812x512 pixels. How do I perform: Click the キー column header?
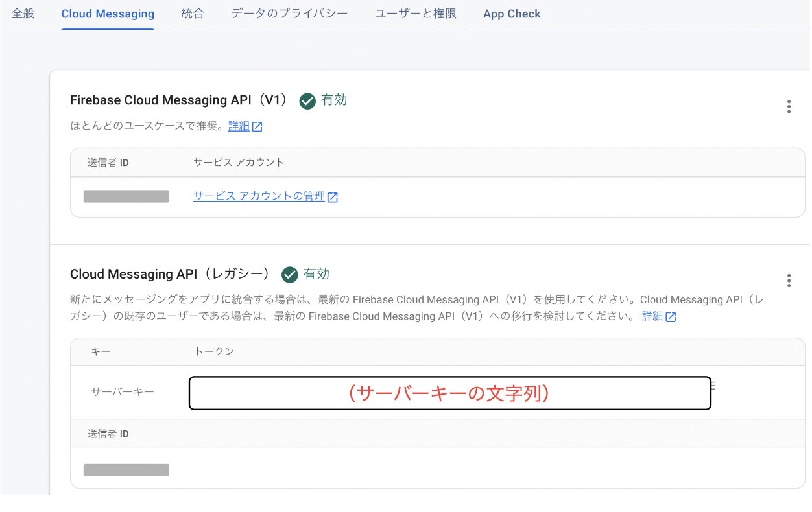101,351
